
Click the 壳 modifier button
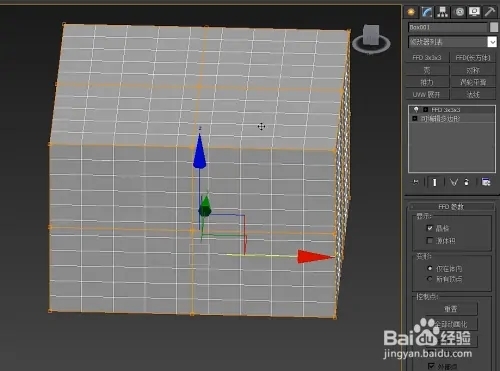tap(427, 70)
